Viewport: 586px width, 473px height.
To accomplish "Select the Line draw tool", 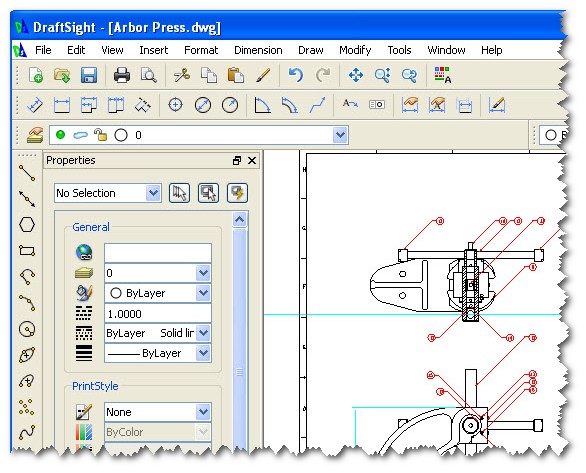I will coord(27,173).
